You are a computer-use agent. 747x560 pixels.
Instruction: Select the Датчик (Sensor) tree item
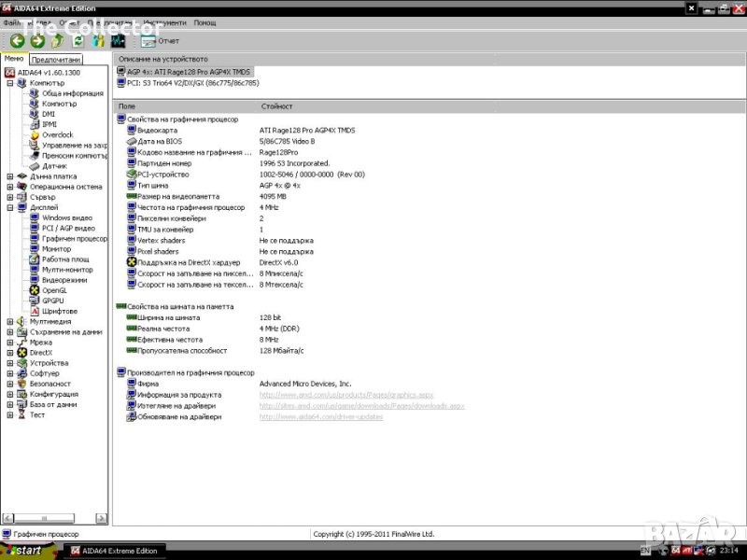(54, 166)
